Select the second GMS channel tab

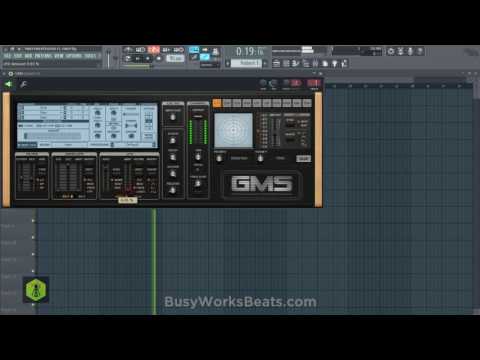(x=227, y=103)
